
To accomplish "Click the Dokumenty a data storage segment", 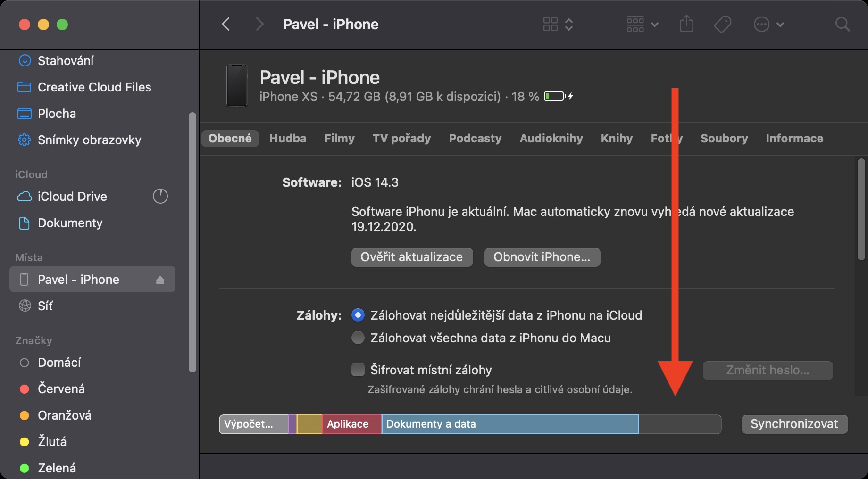I will click(x=509, y=424).
